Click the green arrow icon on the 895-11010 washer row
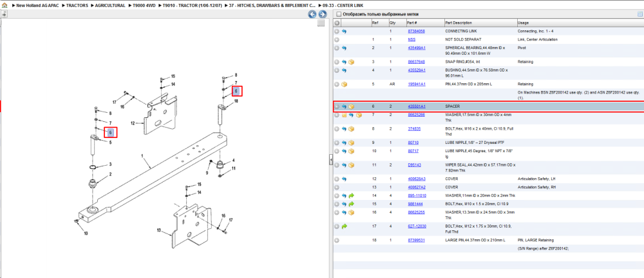 point(351,195)
